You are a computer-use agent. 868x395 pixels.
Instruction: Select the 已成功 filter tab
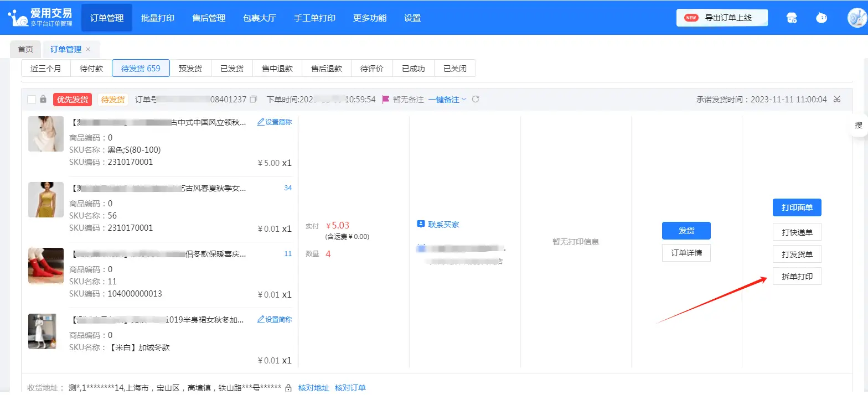coord(414,69)
